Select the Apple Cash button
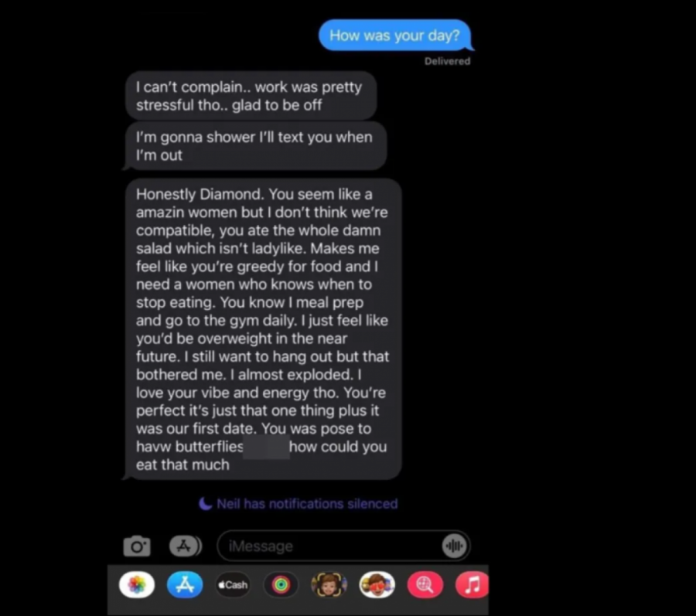Image resolution: width=696 pixels, height=616 pixels. (x=233, y=585)
